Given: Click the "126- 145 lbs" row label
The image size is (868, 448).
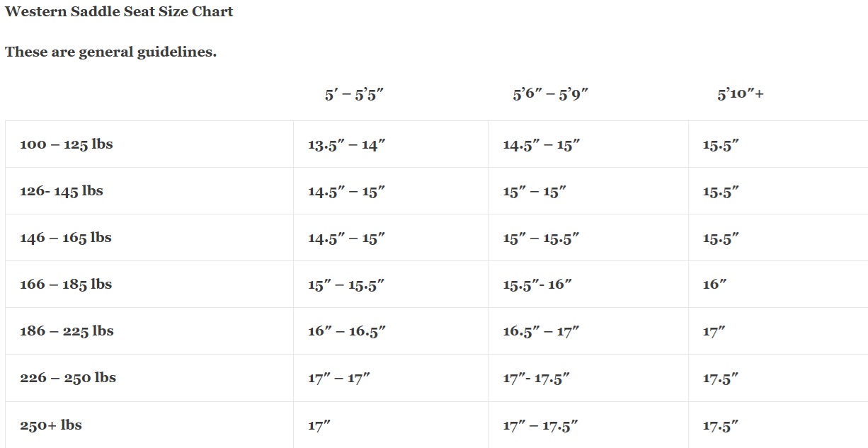Looking at the screenshot, I should (61, 191).
